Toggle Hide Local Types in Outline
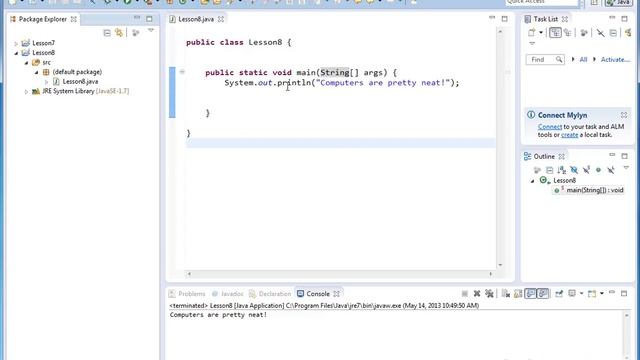The height and width of the screenshot is (360, 640). pos(611,170)
